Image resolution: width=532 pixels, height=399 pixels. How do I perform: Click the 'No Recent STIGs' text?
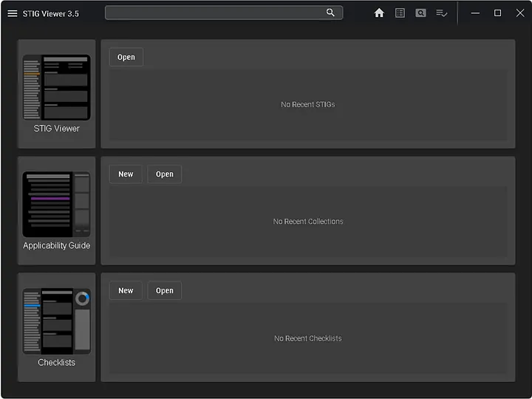[307, 104]
